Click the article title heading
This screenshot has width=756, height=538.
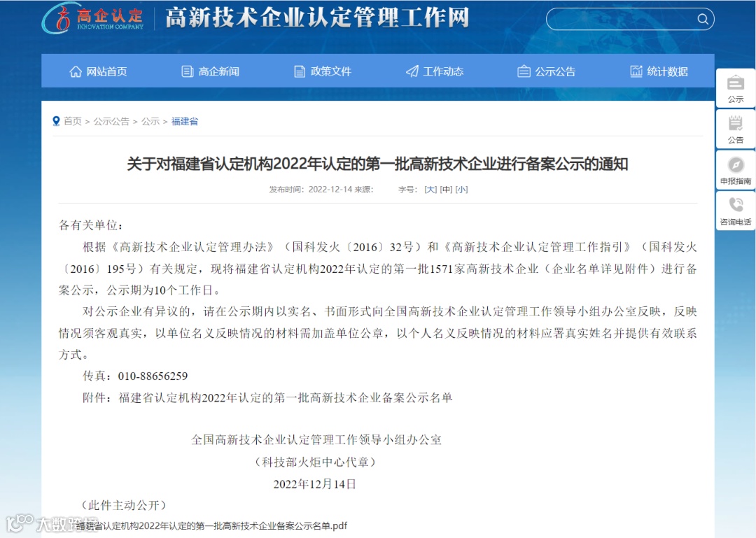(377, 164)
